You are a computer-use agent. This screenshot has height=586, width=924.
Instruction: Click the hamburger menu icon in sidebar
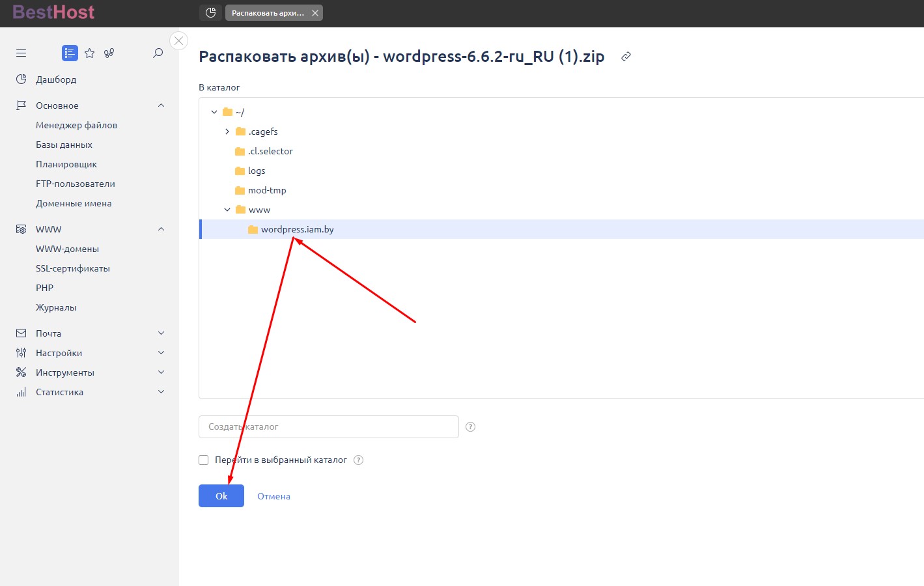[21, 53]
